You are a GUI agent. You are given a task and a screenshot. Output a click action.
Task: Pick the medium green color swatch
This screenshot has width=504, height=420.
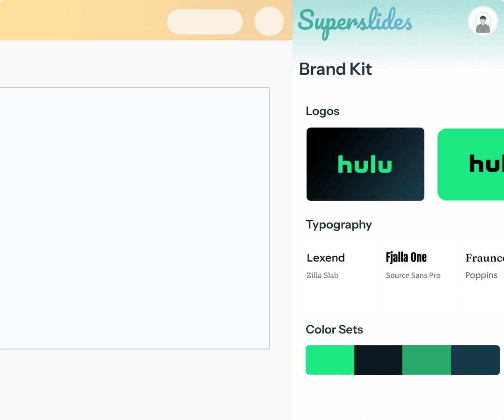click(427, 360)
